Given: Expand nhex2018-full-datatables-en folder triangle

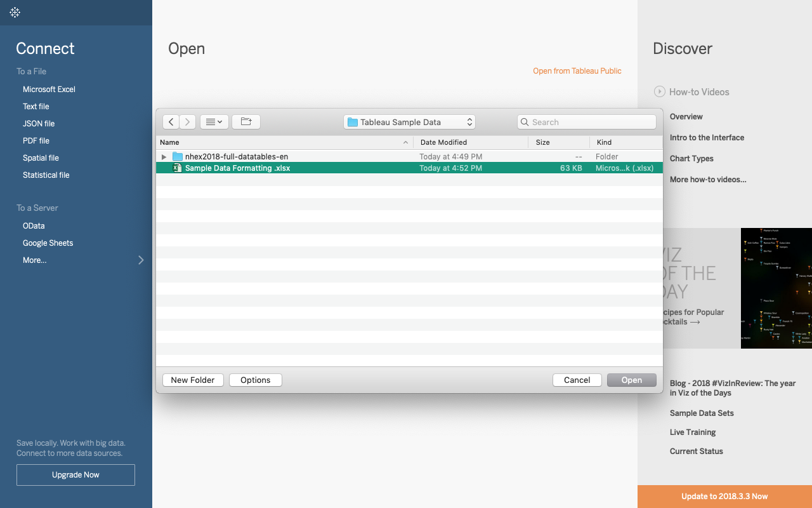Looking at the screenshot, I should click(164, 156).
